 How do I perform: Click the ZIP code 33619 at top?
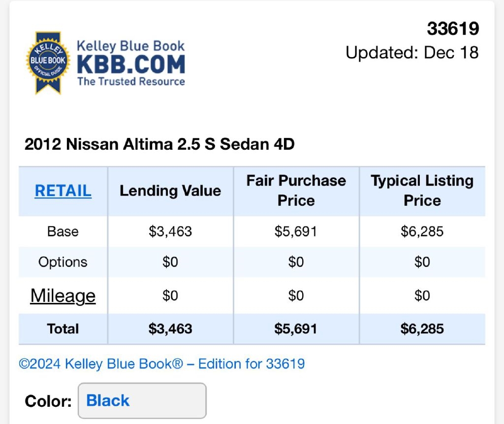[453, 29]
